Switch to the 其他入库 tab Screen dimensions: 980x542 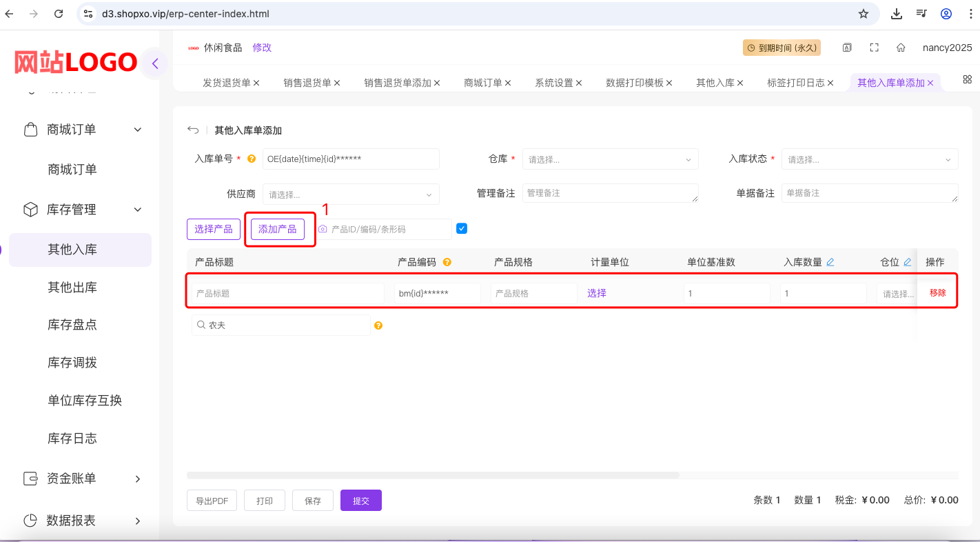tap(715, 83)
